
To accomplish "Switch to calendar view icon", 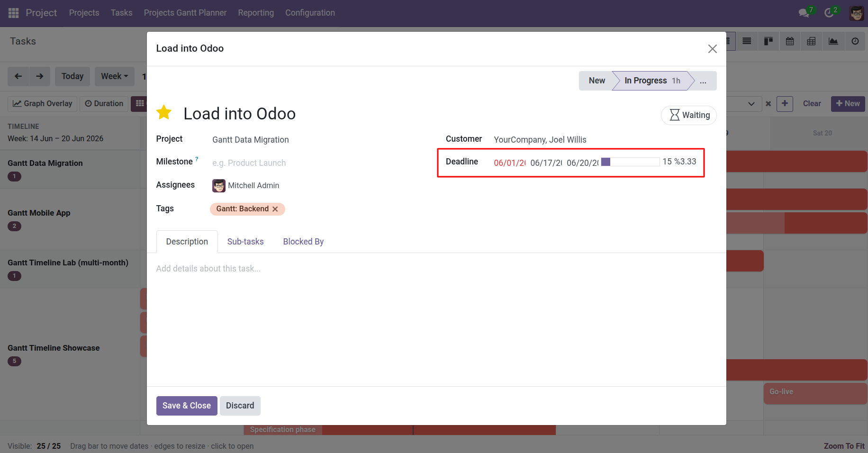I will coord(790,41).
